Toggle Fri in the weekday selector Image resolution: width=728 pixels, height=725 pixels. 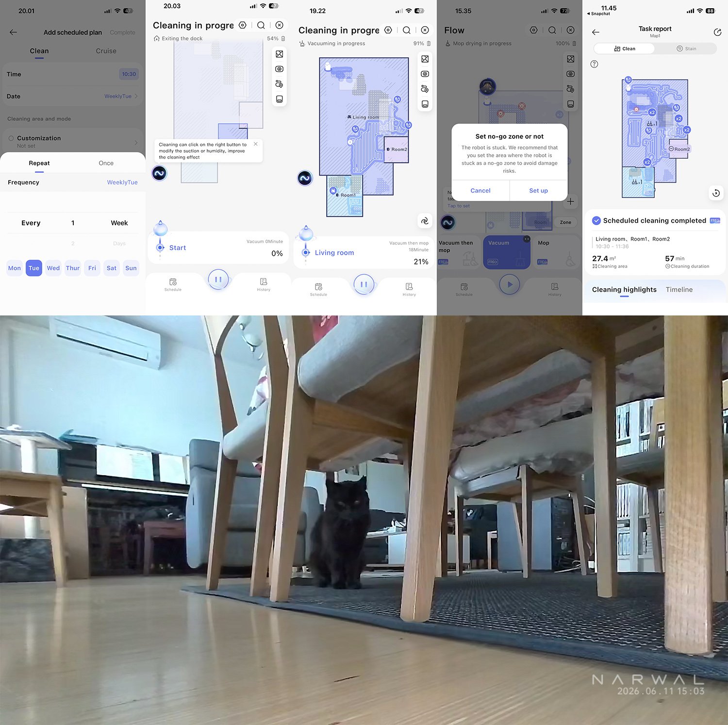[92, 268]
